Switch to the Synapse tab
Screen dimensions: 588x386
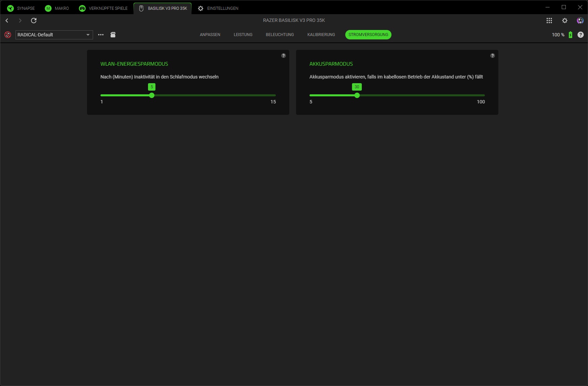click(21, 8)
